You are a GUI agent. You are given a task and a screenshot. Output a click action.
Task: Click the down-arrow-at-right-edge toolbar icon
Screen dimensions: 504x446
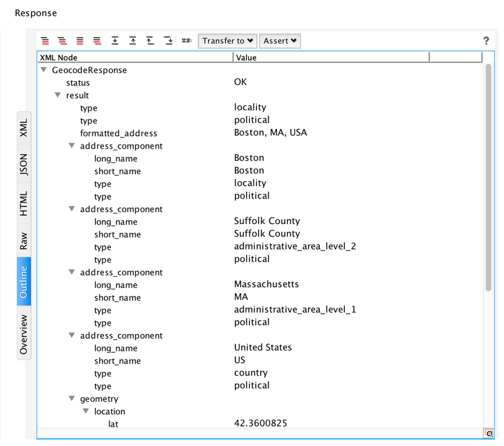pyautogui.click(x=169, y=41)
